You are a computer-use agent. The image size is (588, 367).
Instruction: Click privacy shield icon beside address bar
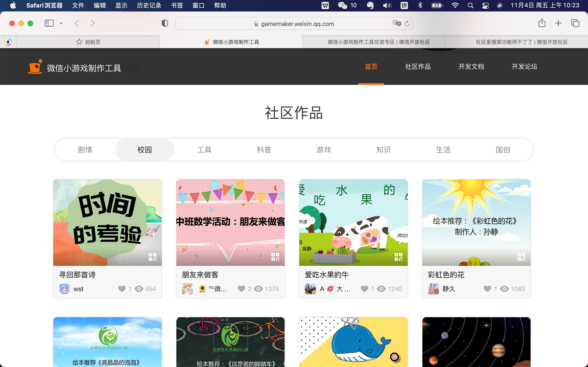(165, 23)
